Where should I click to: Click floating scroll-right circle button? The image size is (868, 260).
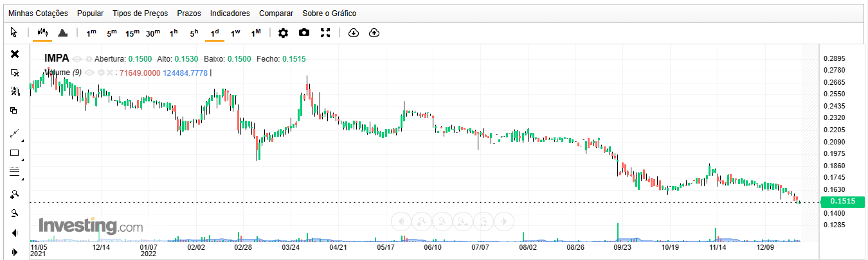(503, 221)
